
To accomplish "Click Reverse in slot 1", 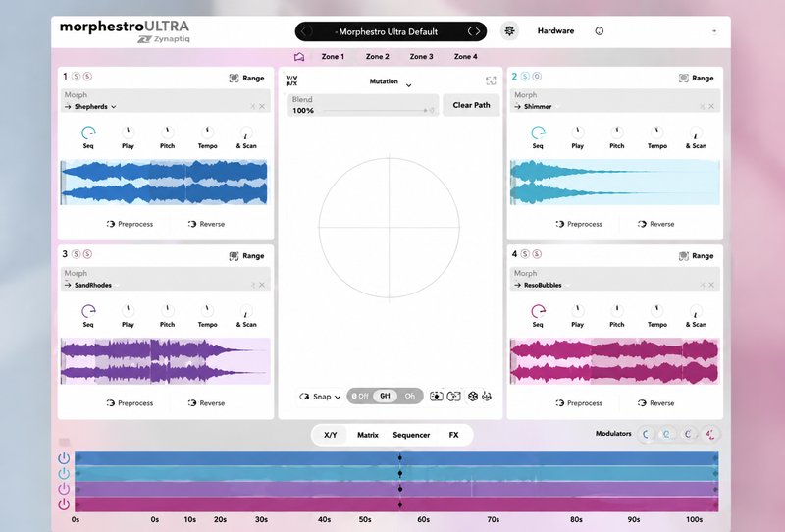I will pyautogui.click(x=206, y=224).
